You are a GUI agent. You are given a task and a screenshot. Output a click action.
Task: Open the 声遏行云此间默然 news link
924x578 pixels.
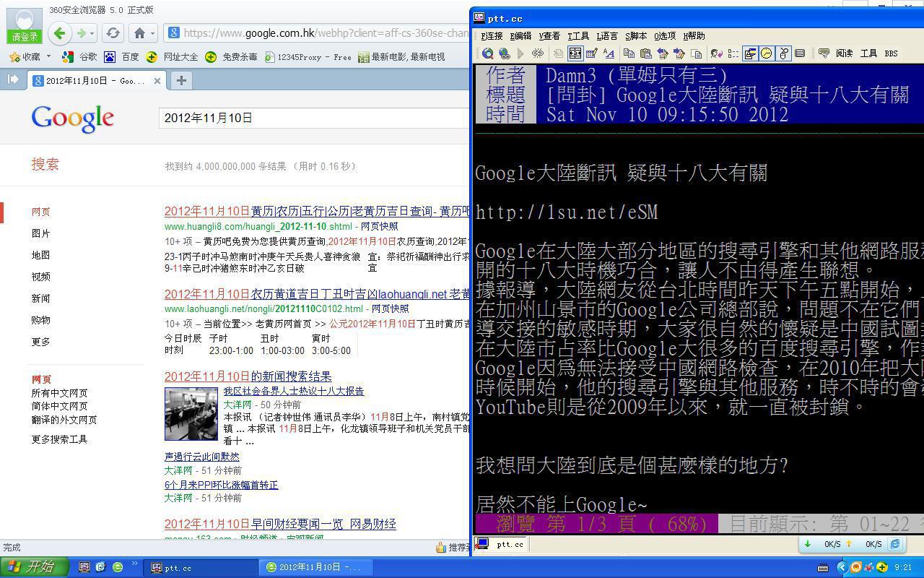pyautogui.click(x=202, y=457)
